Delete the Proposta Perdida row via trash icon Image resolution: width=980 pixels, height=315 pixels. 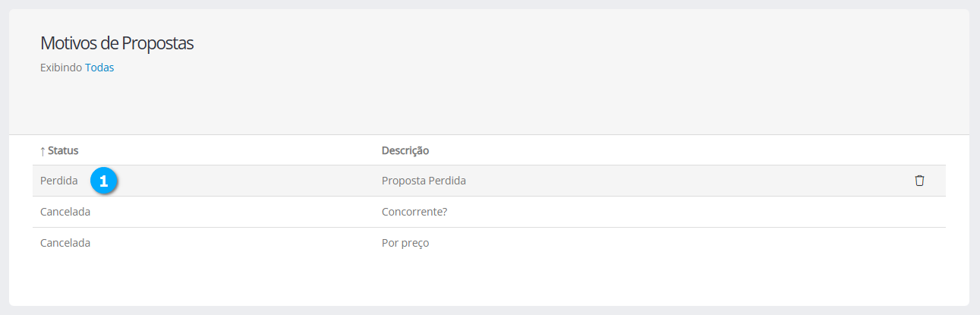[919, 181]
